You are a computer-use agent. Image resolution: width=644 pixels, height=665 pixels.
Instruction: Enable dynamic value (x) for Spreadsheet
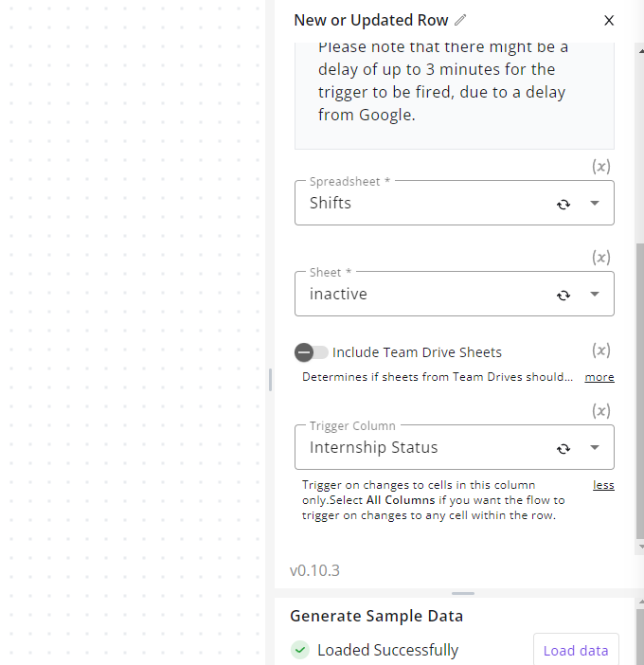coord(601,167)
